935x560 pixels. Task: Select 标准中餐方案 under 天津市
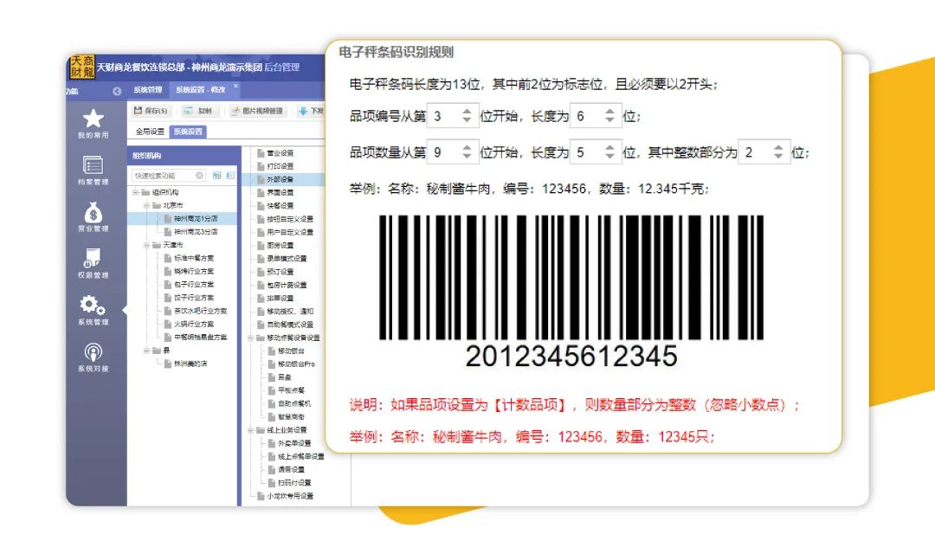point(194,258)
